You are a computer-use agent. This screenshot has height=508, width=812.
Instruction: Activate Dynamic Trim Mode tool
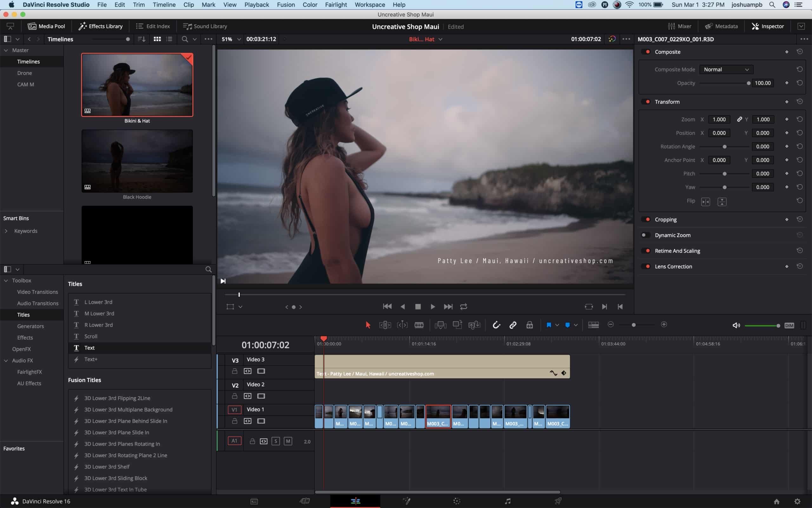(402, 325)
